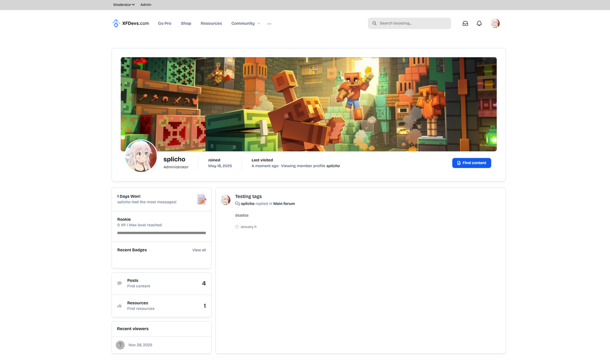Click the 1 Days Won! heading

[129, 196]
